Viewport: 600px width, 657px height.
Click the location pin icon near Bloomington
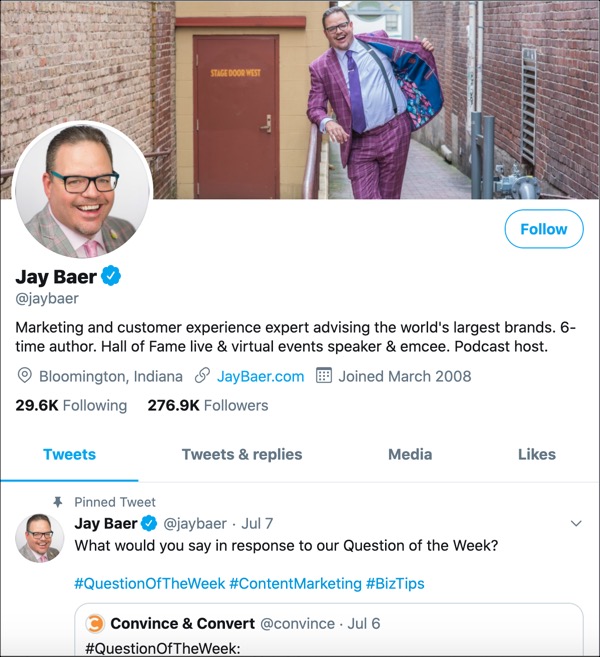pyautogui.click(x=25, y=375)
